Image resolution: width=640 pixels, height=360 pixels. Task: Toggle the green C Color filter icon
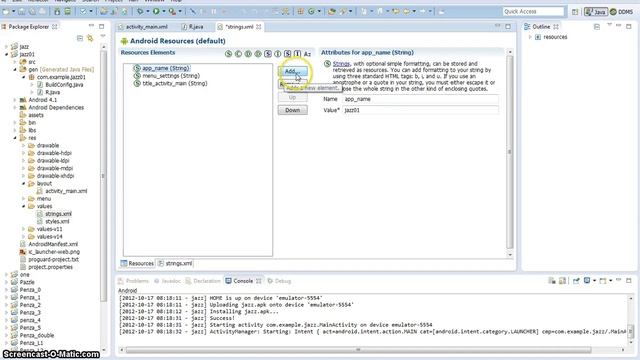238,53
